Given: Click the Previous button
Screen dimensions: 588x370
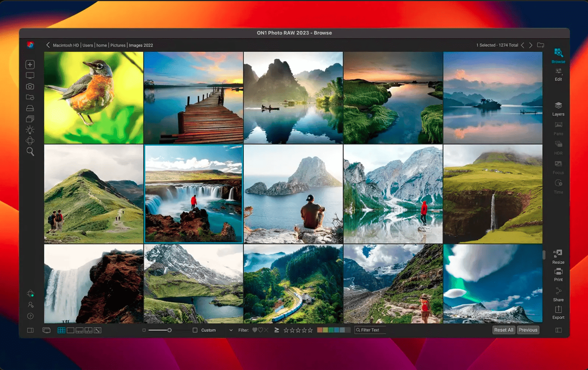Looking at the screenshot, I should click(528, 330).
